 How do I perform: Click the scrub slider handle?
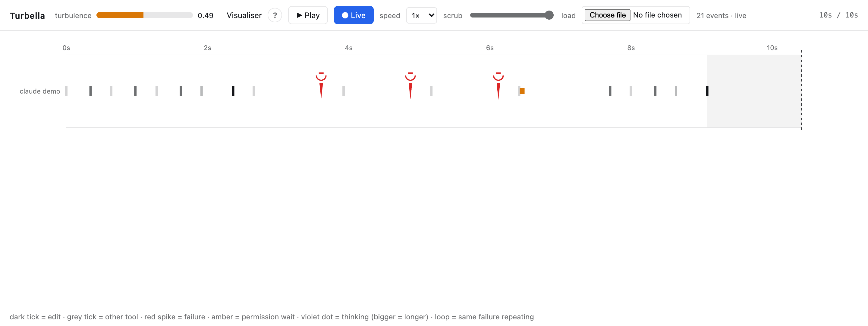pyautogui.click(x=549, y=15)
